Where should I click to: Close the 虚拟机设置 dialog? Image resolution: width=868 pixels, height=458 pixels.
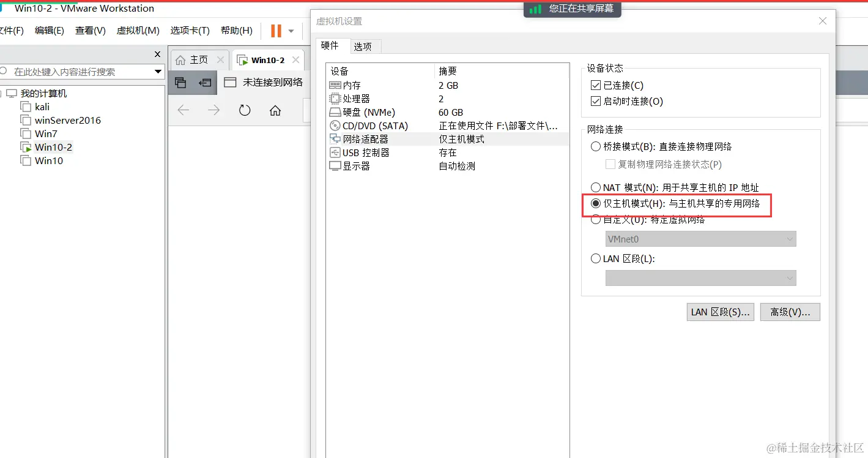[x=823, y=21]
